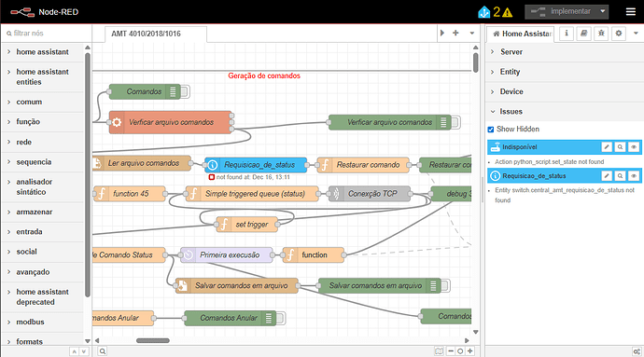Expand the modbus palette category
The width and height of the screenshot is (644, 357).
point(43,323)
